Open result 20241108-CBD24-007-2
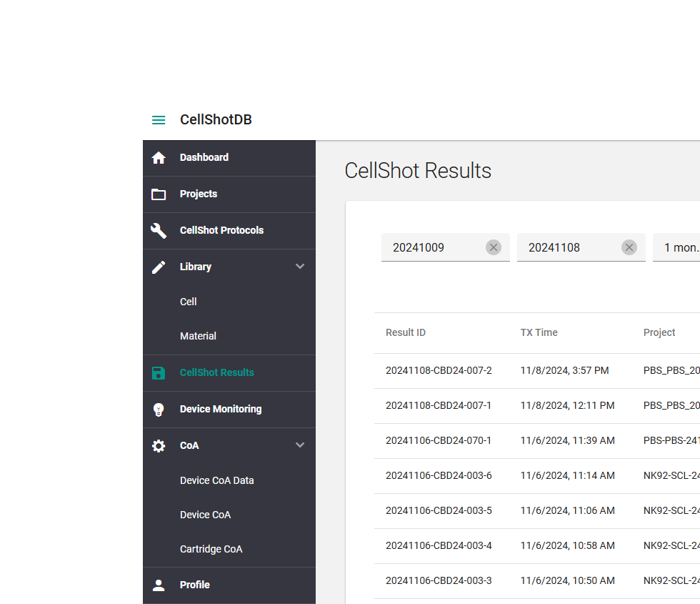This screenshot has width=700, height=604. pyautogui.click(x=439, y=370)
